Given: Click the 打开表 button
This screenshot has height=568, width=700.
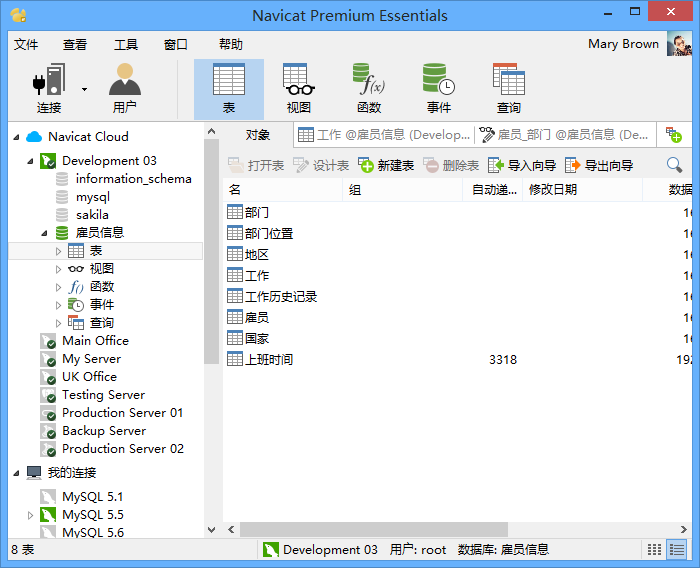Looking at the screenshot, I should (256, 166).
